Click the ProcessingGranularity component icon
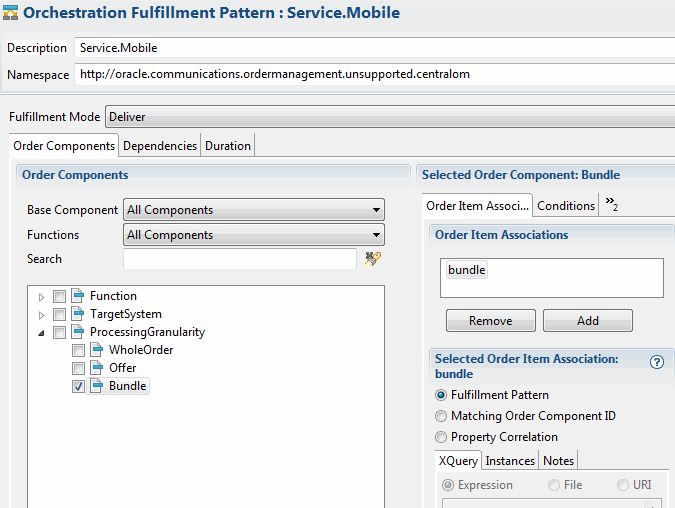 (78, 332)
